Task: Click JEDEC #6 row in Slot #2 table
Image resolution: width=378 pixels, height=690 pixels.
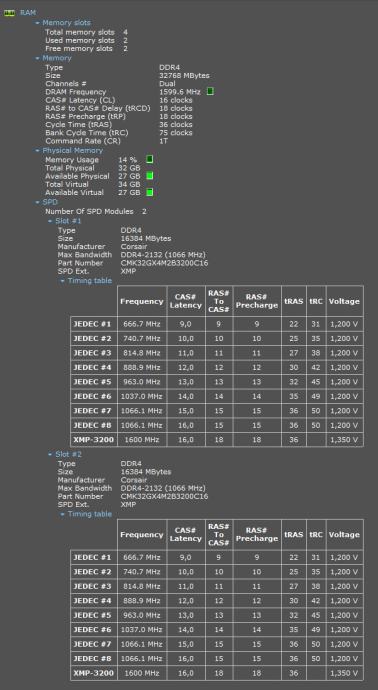Action: [217, 630]
